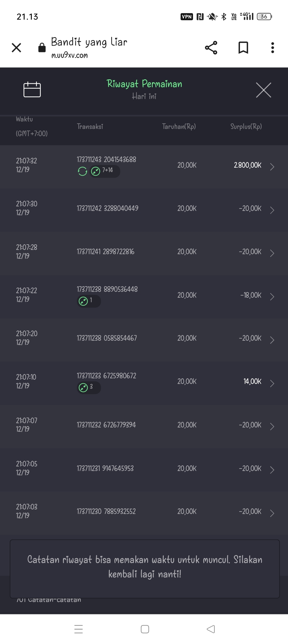Tap the lock icon for site info
Image resolution: width=288 pixels, height=644 pixels.
(42, 48)
